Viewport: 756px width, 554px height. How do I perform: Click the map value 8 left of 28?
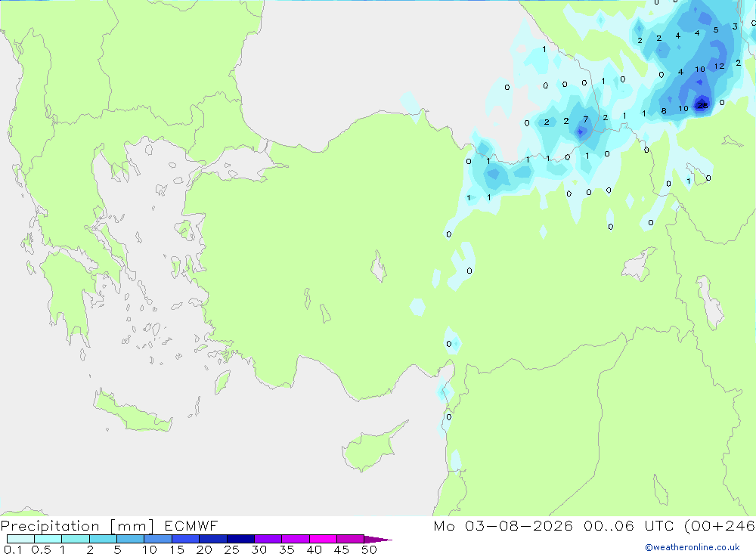(x=664, y=111)
